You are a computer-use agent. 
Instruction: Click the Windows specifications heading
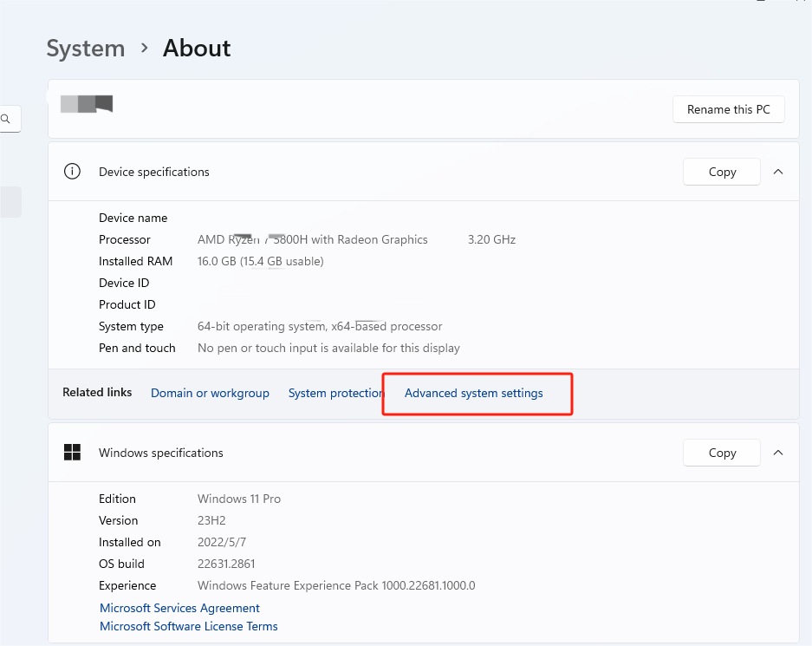[x=161, y=453]
